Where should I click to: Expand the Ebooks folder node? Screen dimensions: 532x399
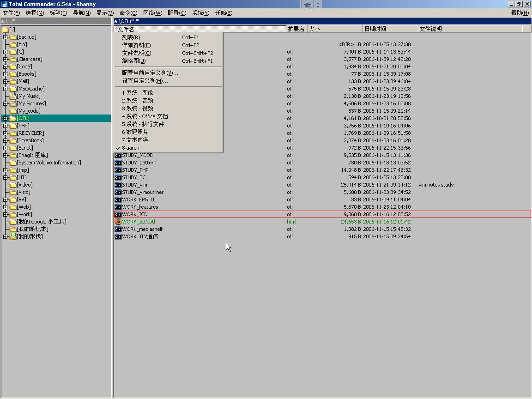tap(6, 74)
